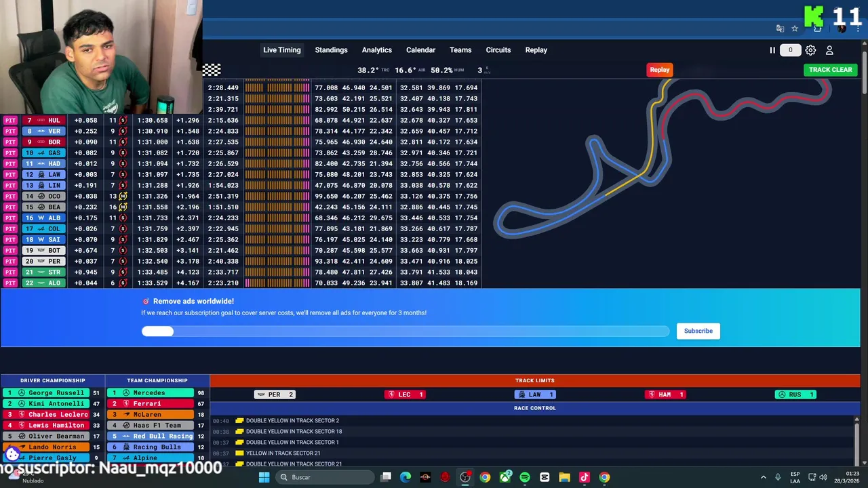Viewport: 868px width, 488px height.
Task: Click the YELLOW IN TRACK SECTOR 21 message
Action: pyautogui.click(x=283, y=453)
